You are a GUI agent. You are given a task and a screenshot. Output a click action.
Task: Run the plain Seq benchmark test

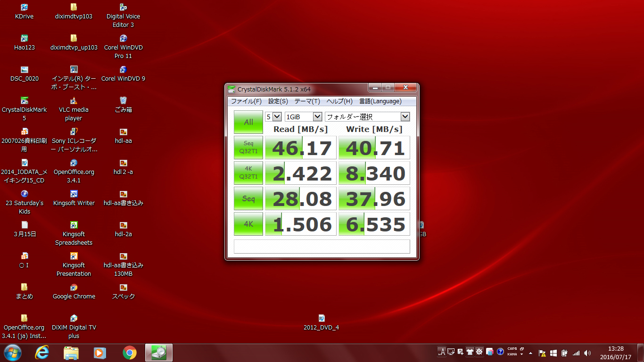click(x=248, y=198)
